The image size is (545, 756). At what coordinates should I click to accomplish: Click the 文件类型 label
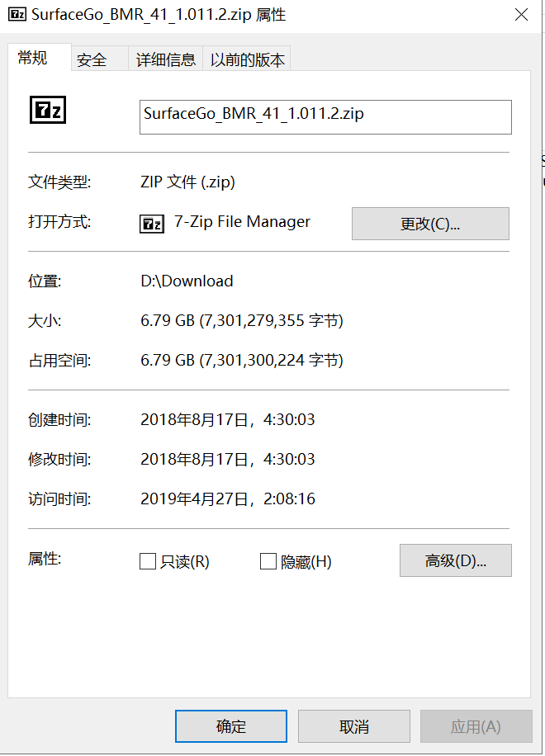point(59,182)
